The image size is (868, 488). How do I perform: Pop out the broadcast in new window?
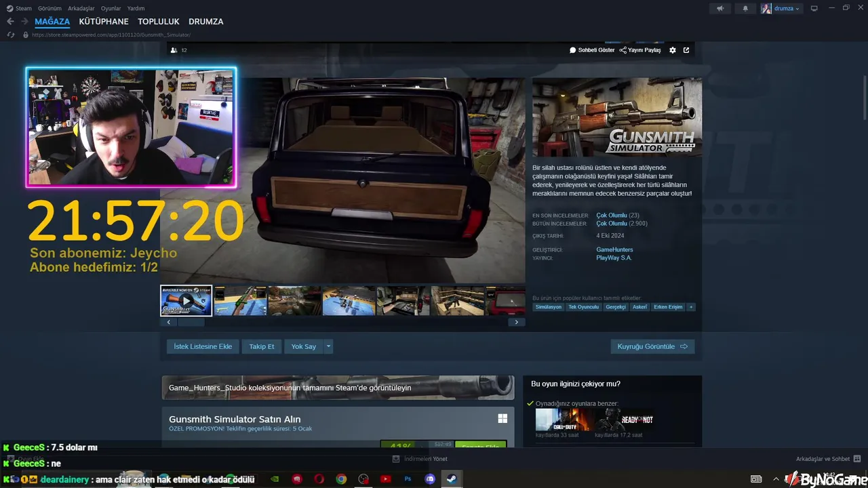[x=686, y=50]
